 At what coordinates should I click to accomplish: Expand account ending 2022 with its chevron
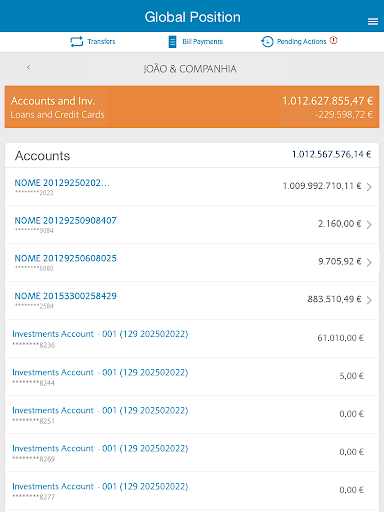tap(369, 187)
